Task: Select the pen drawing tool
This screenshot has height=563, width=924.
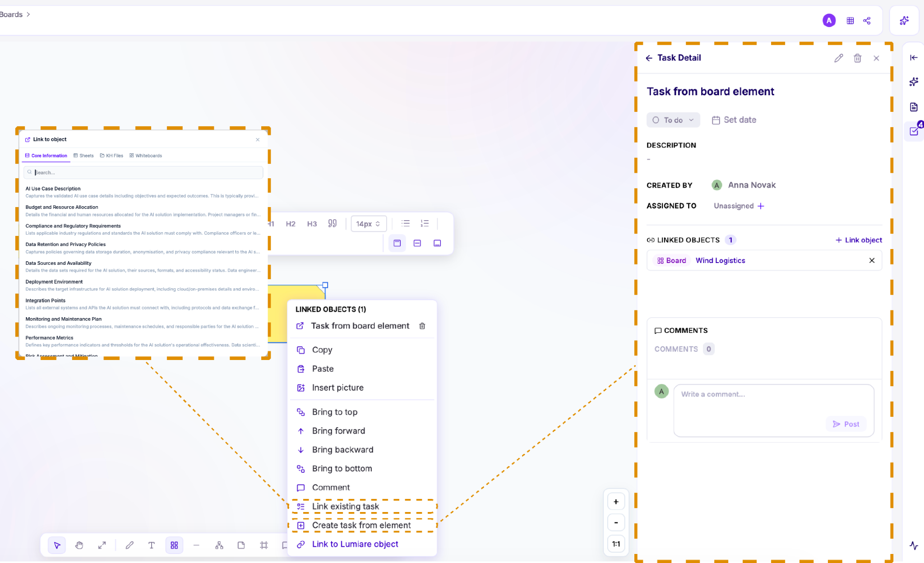Action: pyautogui.click(x=129, y=545)
